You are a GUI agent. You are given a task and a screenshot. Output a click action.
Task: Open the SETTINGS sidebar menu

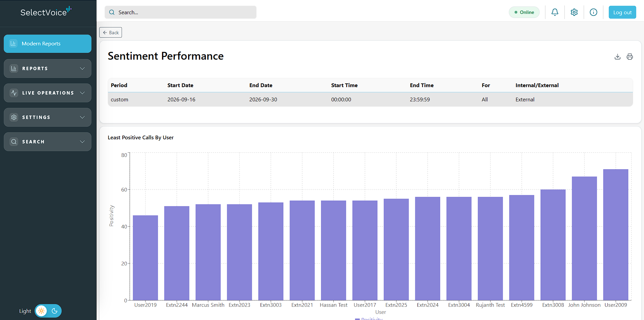pos(47,117)
